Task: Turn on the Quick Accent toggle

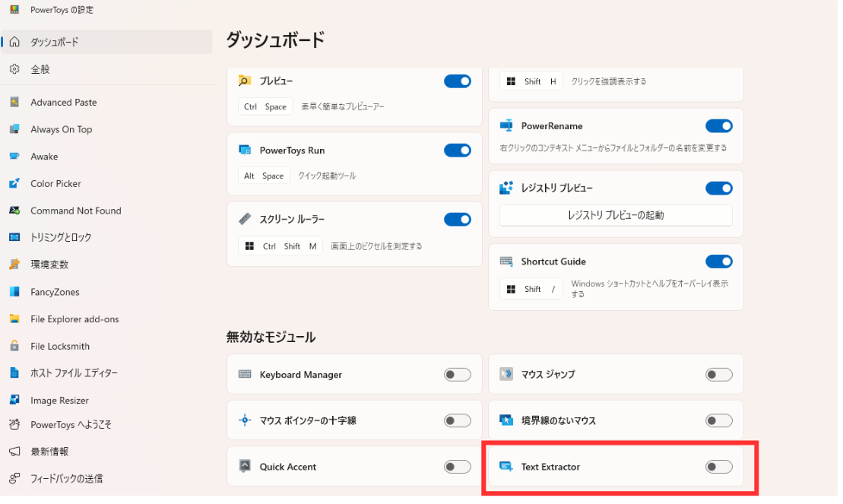Action: pyautogui.click(x=458, y=466)
